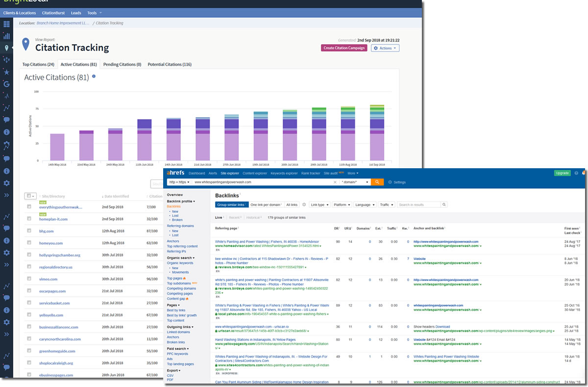Tick the checkbox for greenhomeguide.com row

[29, 351]
